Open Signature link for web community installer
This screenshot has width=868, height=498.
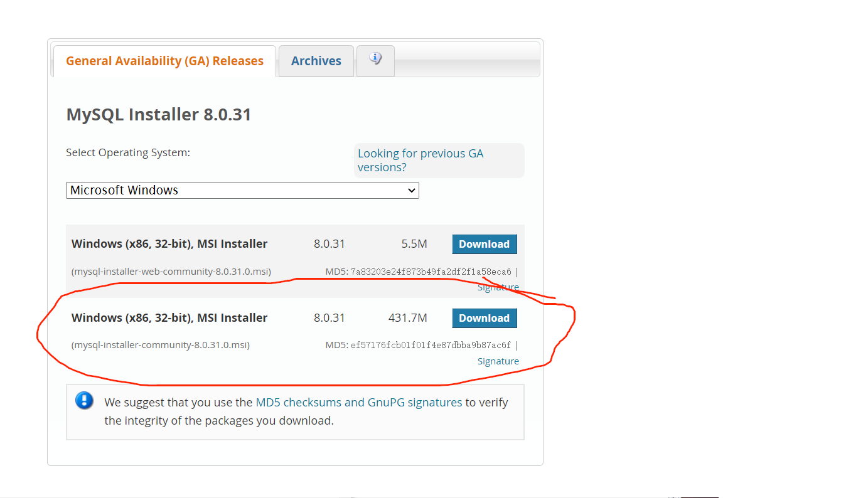click(x=498, y=287)
